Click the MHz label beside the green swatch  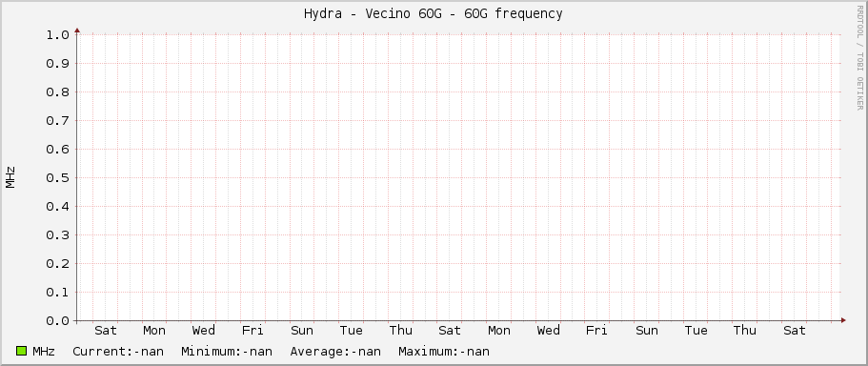pos(44,352)
